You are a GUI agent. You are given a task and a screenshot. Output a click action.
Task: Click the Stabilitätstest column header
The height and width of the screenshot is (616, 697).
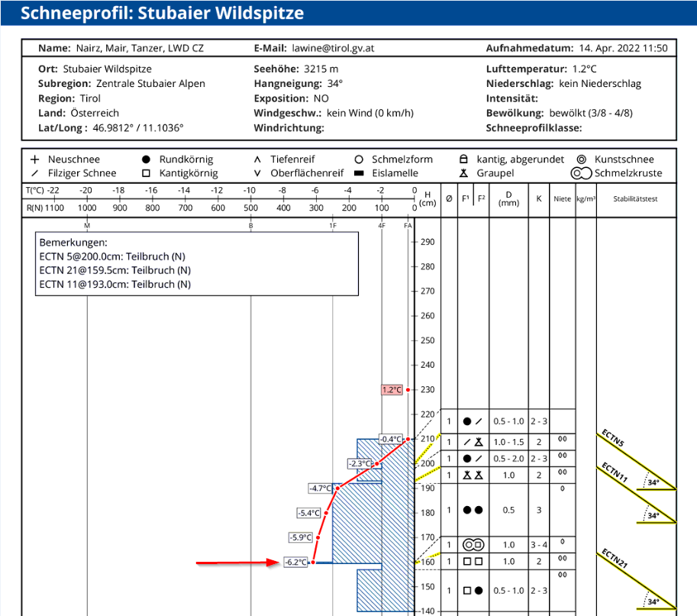point(635,198)
